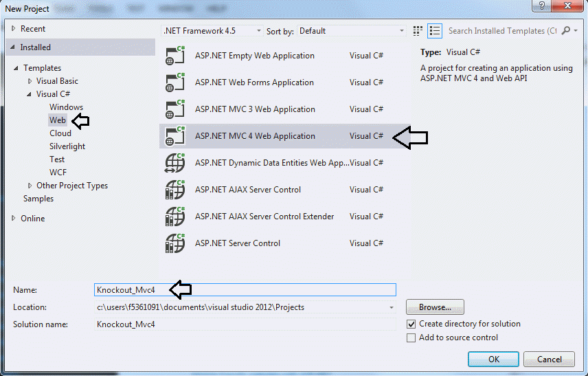Open the .NET Framework 4.5 dropdown
Viewport: 588px width, 376px height.
[212, 31]
